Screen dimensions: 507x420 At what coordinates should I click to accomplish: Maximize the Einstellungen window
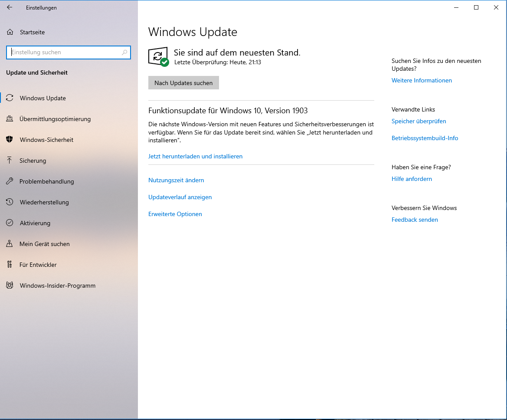476,7
